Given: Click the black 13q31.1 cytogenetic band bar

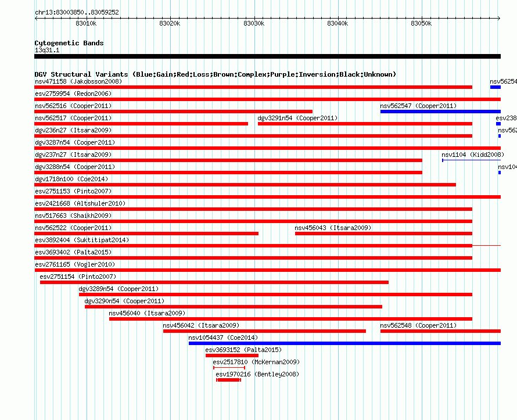Looking at the screenshot, I should 267,56.
